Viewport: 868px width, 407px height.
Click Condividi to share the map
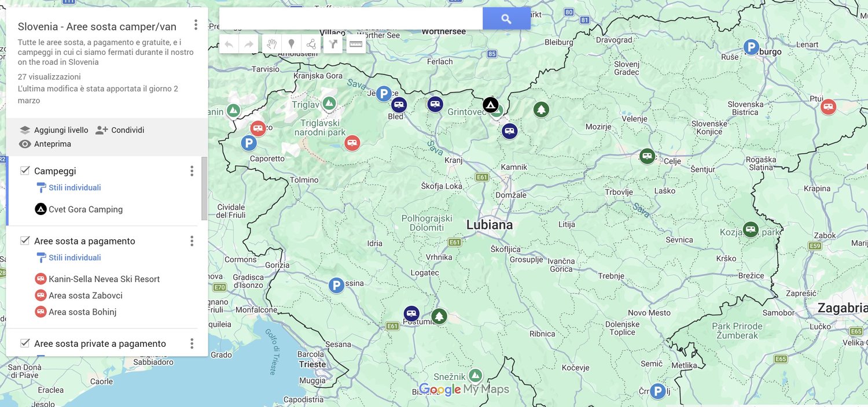120,130
